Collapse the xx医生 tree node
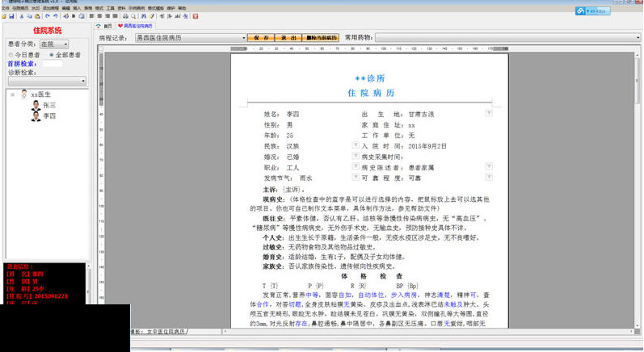This screenshot has height=352, width=644. coord(12,94)
